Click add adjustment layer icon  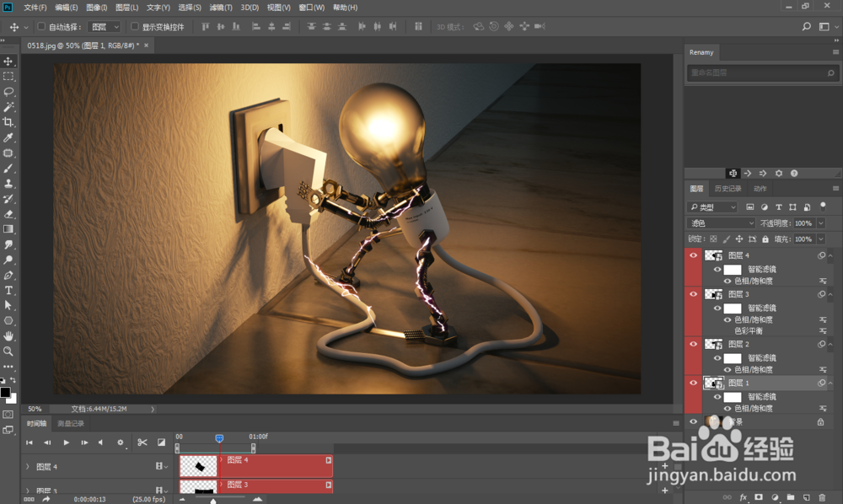click(775, 497)
